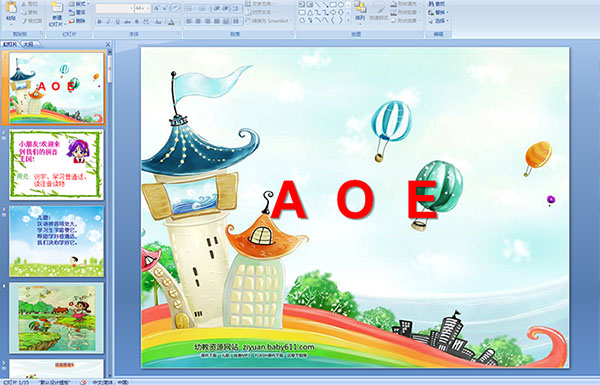600x385 pixels.
Task: Click the Shrink Font icon
Action: (x=166, y=8)
